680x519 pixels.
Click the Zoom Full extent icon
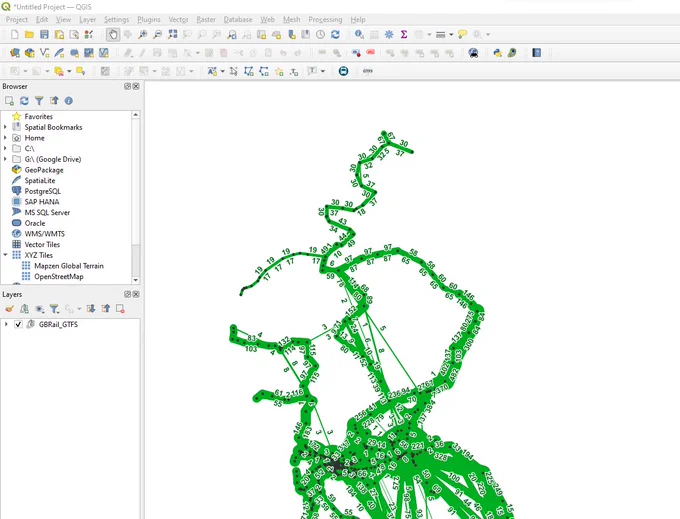tap(173, 34)
